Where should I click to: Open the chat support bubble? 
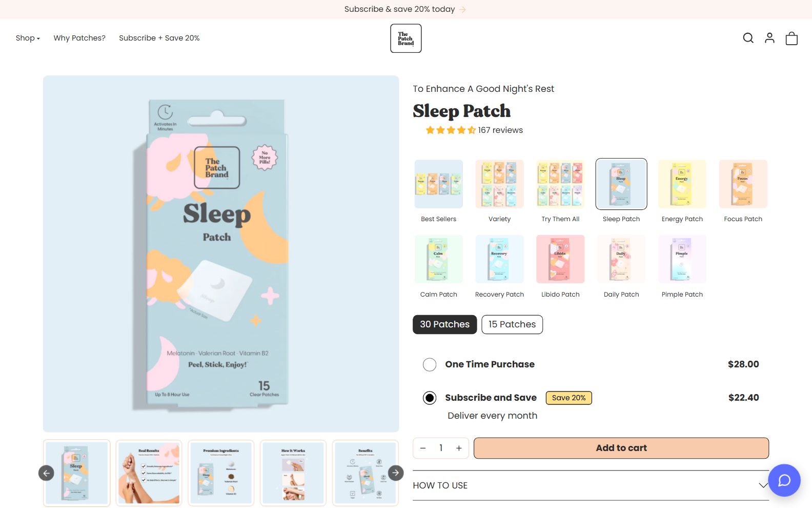coord(784,480)
